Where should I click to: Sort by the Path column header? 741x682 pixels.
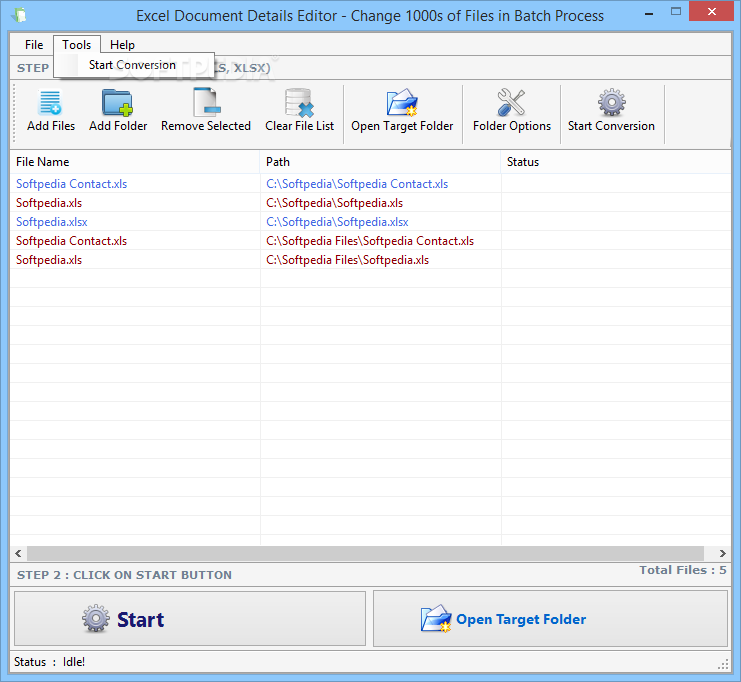tap(380, 162)
